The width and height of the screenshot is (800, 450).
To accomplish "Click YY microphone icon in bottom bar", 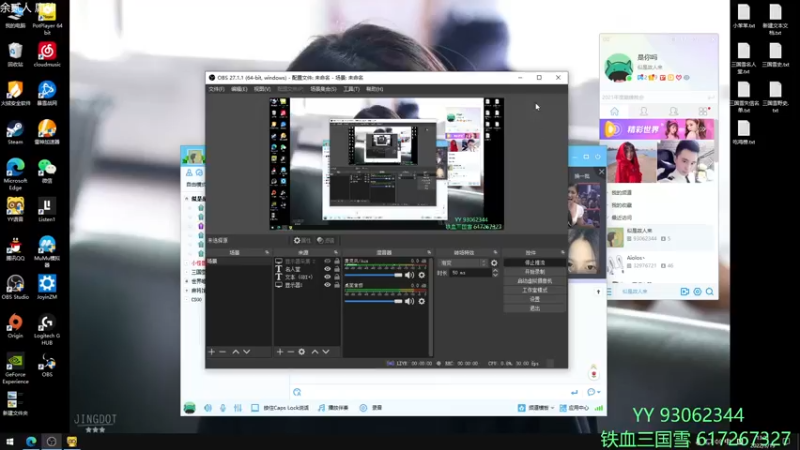I will [223, 408].
